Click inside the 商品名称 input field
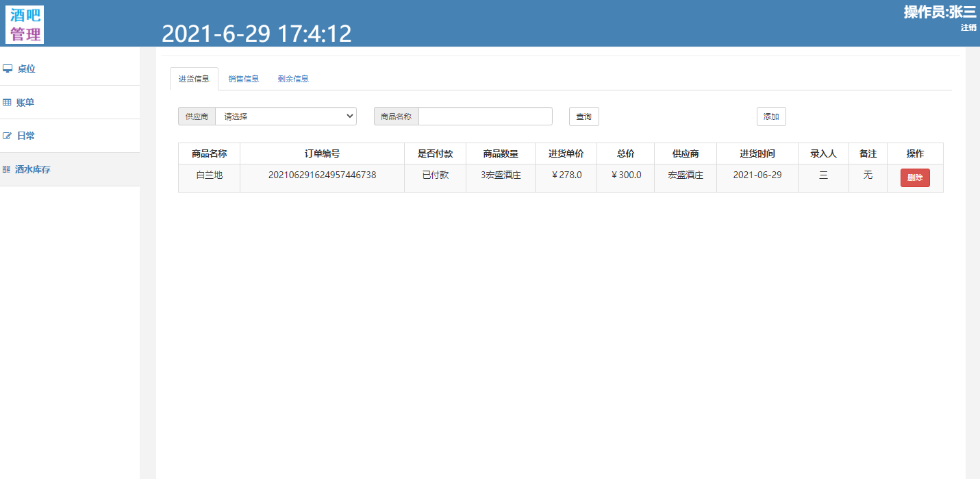 486,116
